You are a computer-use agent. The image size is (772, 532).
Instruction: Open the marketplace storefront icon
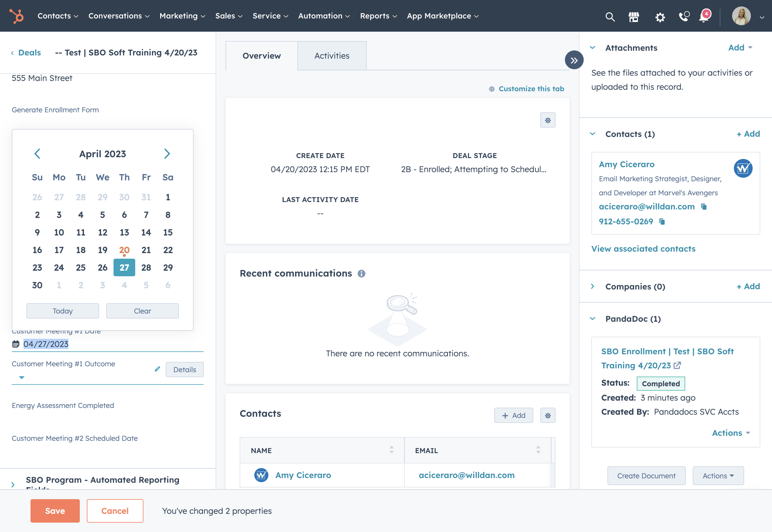[x=634, y=17]
